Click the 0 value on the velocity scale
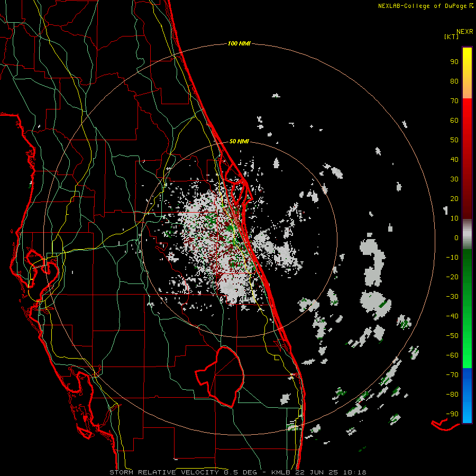This screenshot has width=476, height=476. coord(456,237)
